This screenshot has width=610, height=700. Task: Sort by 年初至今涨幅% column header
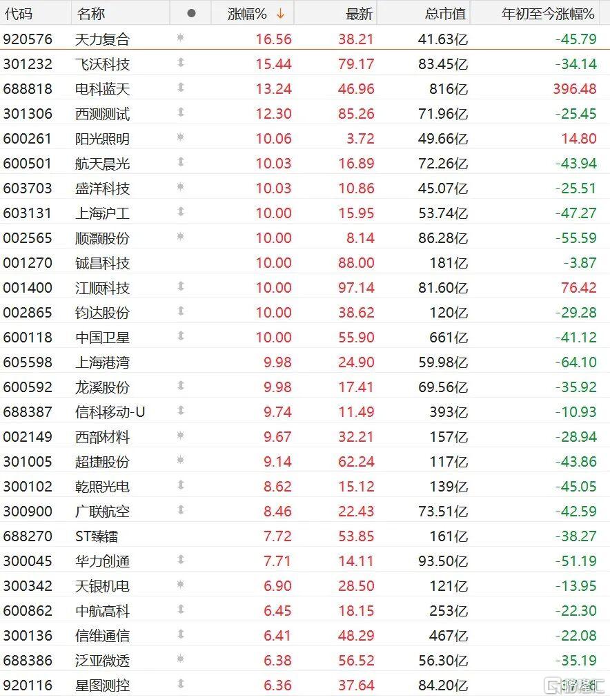pyautogui.click(x=548, y=14)
